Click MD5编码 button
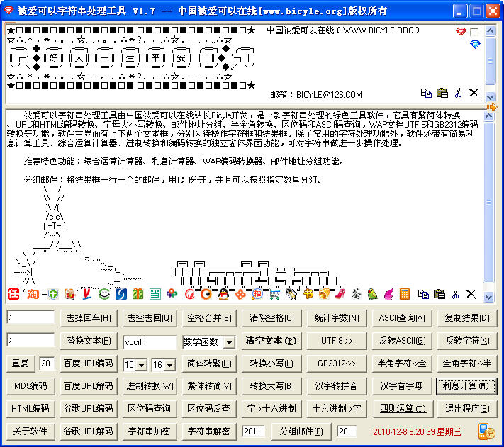This screenshot has width=504, height=447. pyautogui.click(x=30, y=385)
